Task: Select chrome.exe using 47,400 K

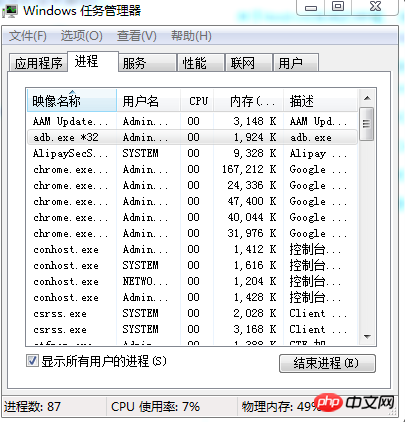Action: click(192, 201)
